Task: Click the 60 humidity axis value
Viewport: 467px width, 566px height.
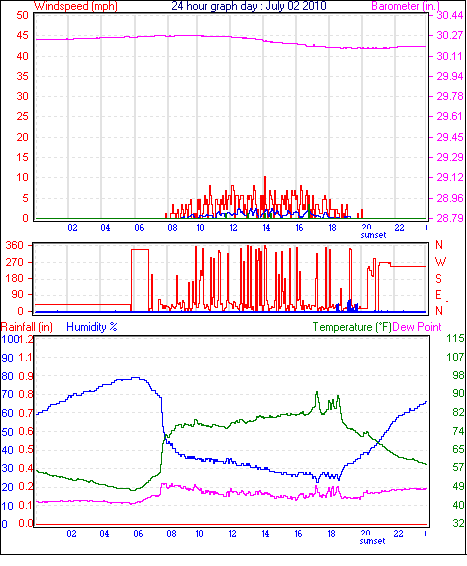Action: pos(8,413)
